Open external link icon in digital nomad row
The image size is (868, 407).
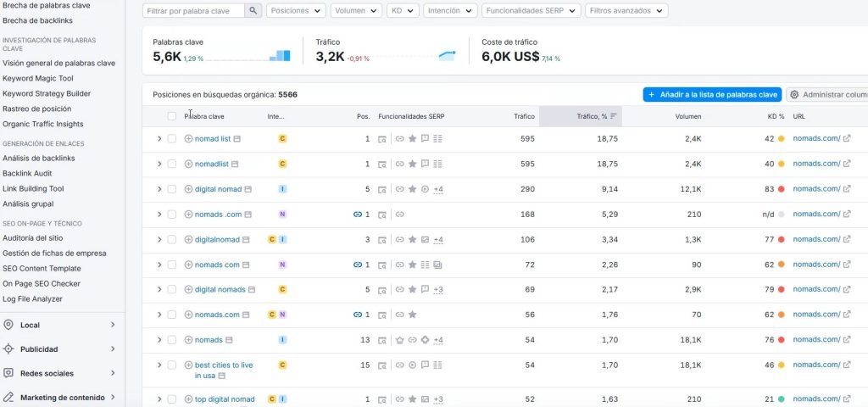[847, 189]
